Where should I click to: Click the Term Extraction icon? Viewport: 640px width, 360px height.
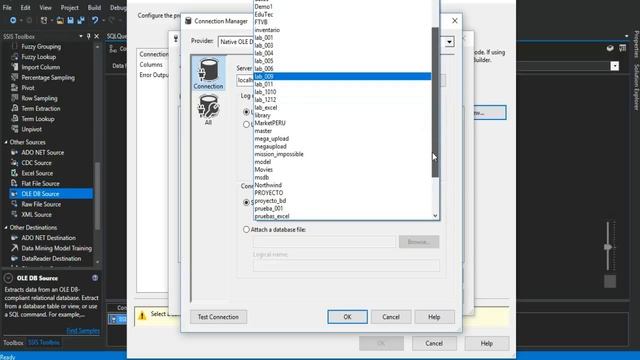tap(15, 109)
